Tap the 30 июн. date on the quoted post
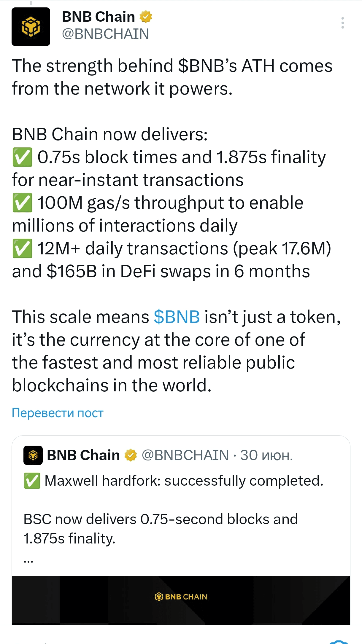 coord(266,455)
